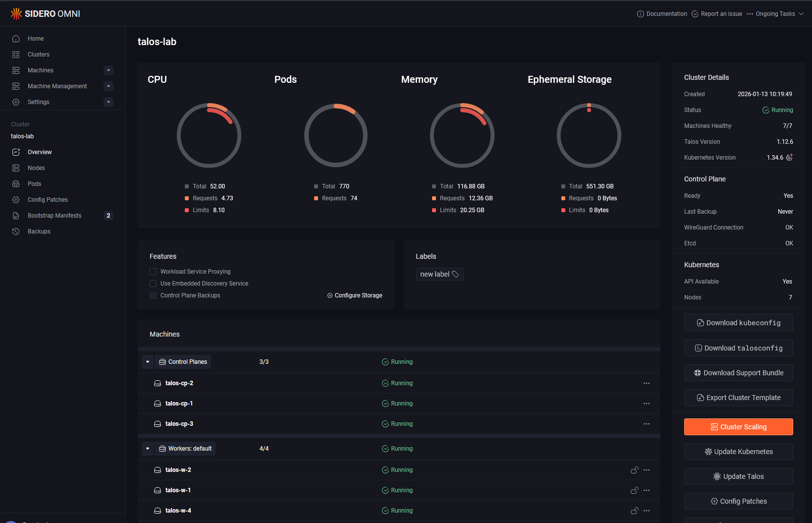Click the lock icon on talos-w-4
The width and height of the screenshot is (812, 523).
pos(634,511)
